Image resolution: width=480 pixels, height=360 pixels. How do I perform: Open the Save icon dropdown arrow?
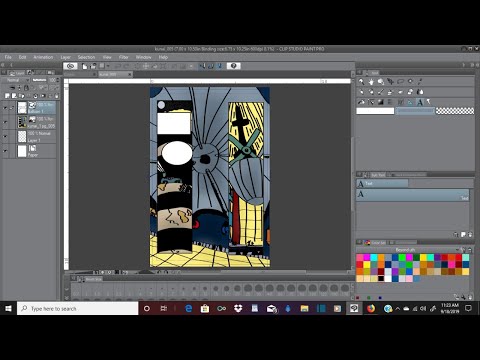108,66
